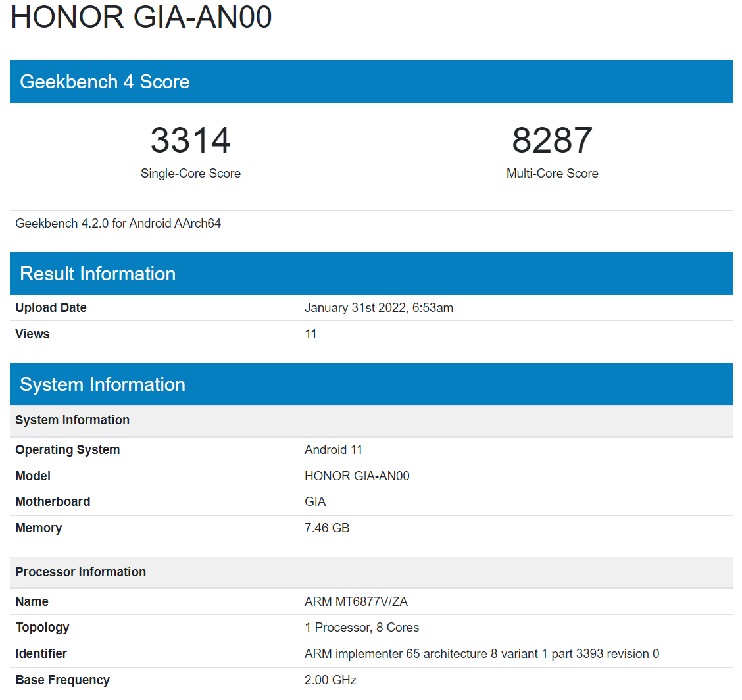Click the HONOR GIA-AN00 page title
The width and height of the screenshot is (742, 700).
[x=141, y=17]
